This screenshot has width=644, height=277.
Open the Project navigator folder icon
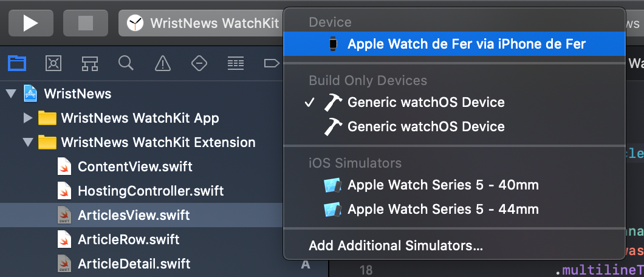tap(17, 63)
